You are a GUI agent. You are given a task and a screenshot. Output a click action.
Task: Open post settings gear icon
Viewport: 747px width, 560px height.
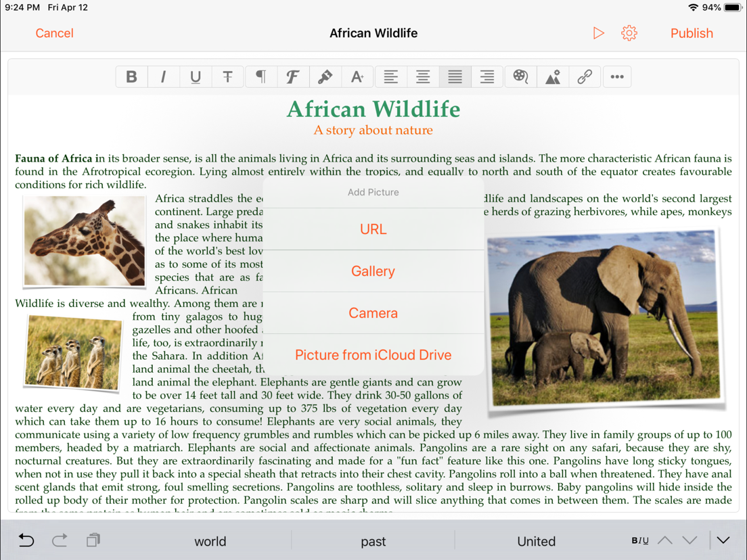[x=629, y=33]
